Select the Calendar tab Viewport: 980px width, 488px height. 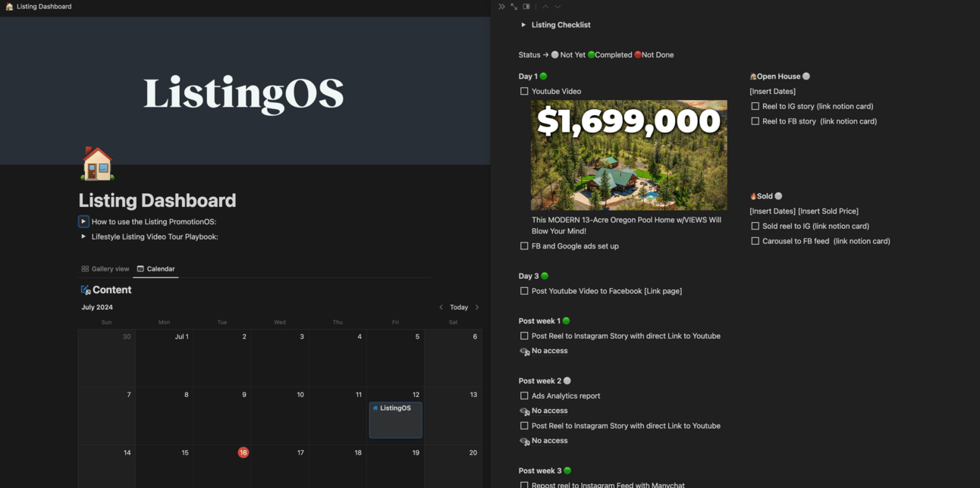pos(155,269)
